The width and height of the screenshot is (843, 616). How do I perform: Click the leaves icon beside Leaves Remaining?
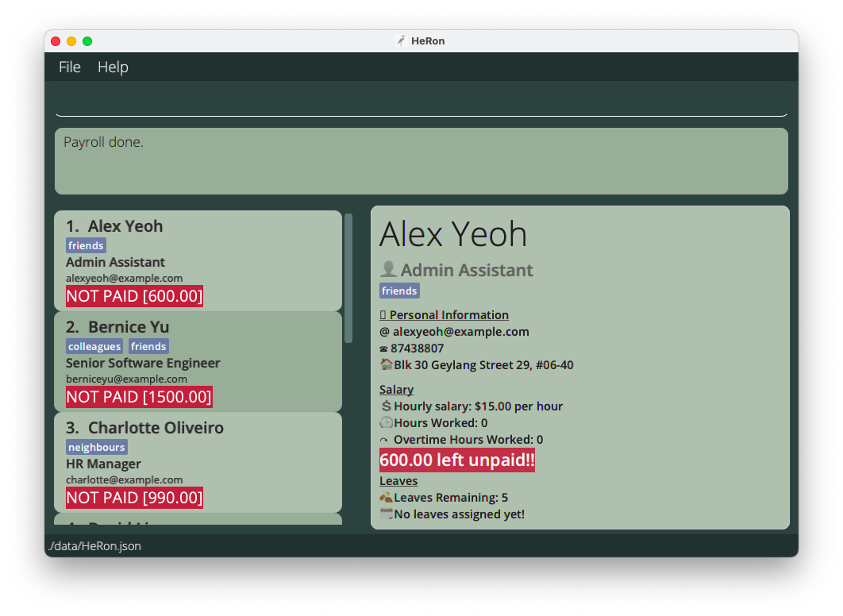tap(387, 498)
